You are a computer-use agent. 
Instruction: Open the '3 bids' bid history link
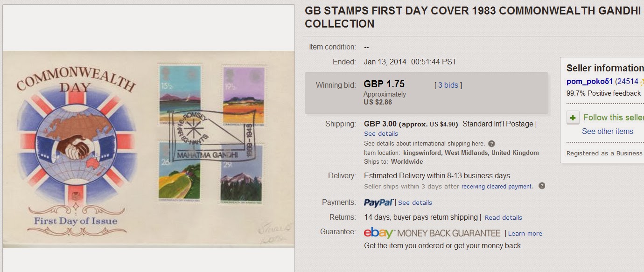click(448, 85)
